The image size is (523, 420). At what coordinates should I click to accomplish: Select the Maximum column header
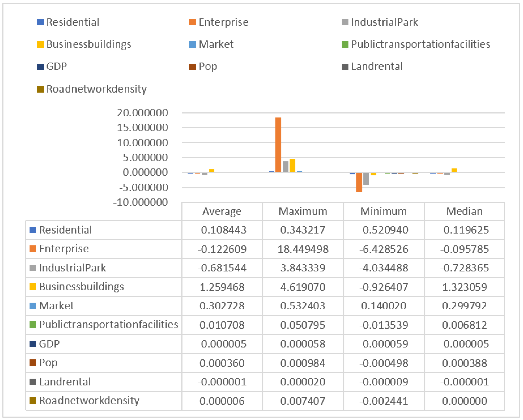[303, 211]
